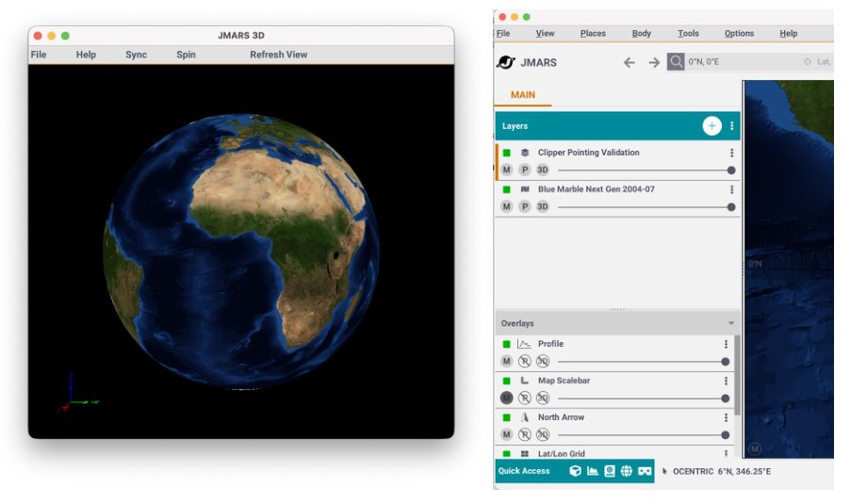Toggle P panner view for Clipper Pointing Validation
The width and height of the screenshot is (867, 504).
coord(525,170)
